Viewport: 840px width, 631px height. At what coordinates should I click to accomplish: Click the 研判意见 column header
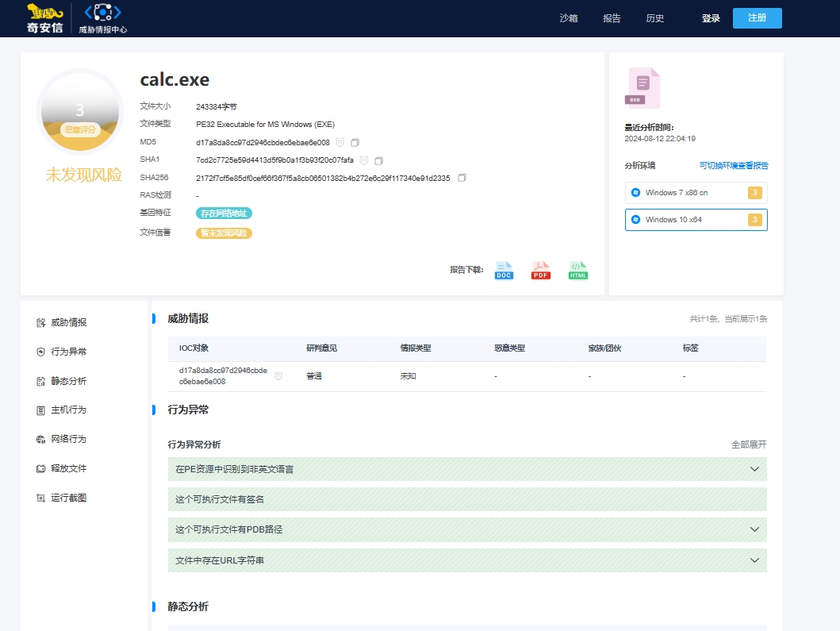[x=321, y=348]
